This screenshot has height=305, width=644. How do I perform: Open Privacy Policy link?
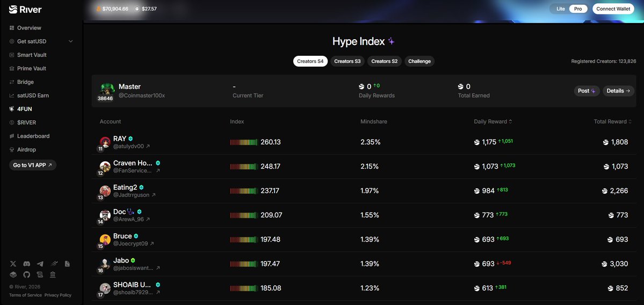click(58, 295)
